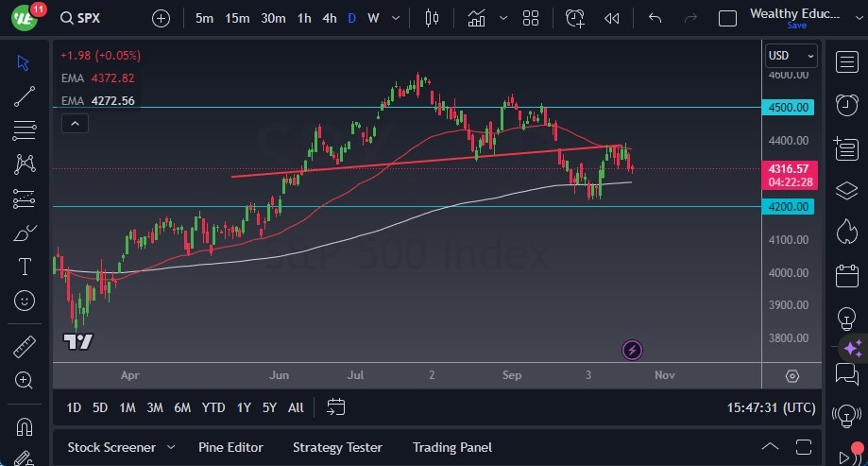Open the alerts alarm clock panel
Viewport: 868px width, 466px height.
coord(846,104)
